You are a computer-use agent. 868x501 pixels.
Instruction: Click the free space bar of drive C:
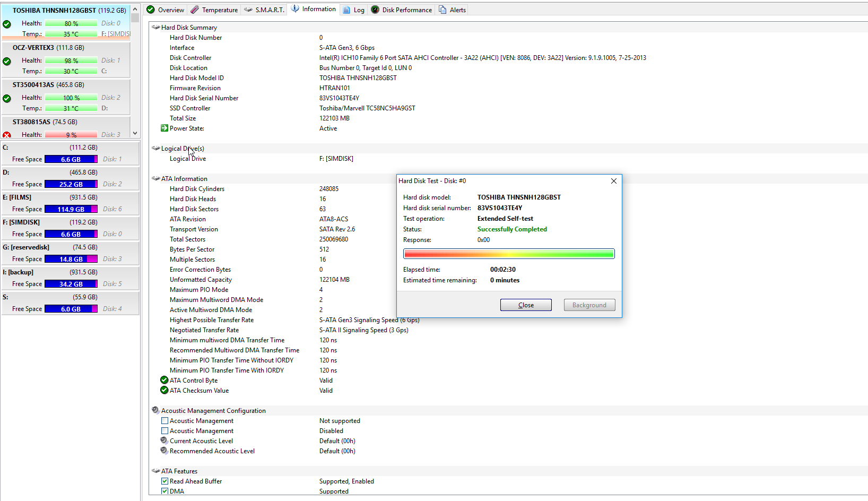(71, 159)
